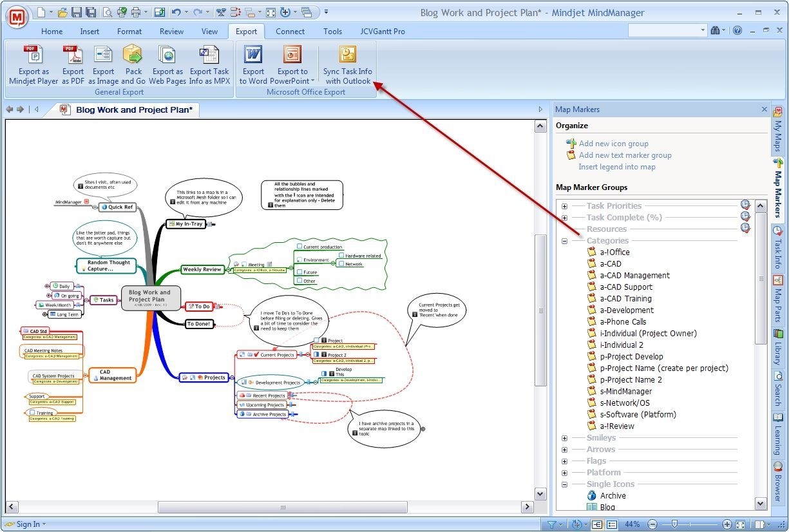Click the Undo arrow icon

[176, 12]
